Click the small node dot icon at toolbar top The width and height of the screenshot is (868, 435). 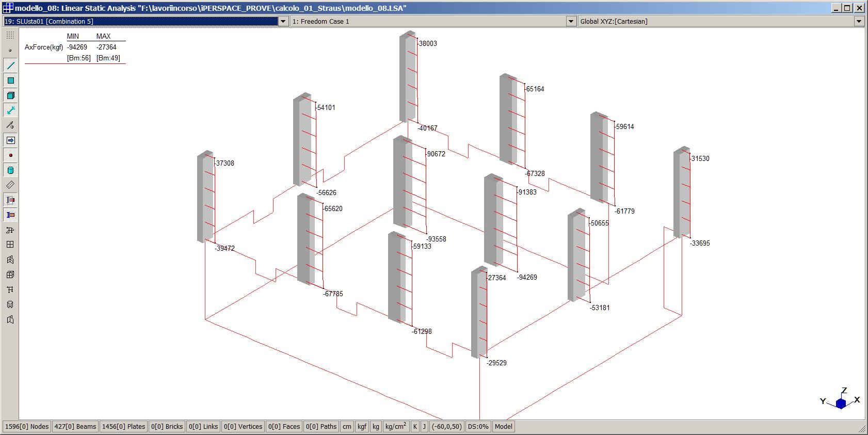click(10, 51)
